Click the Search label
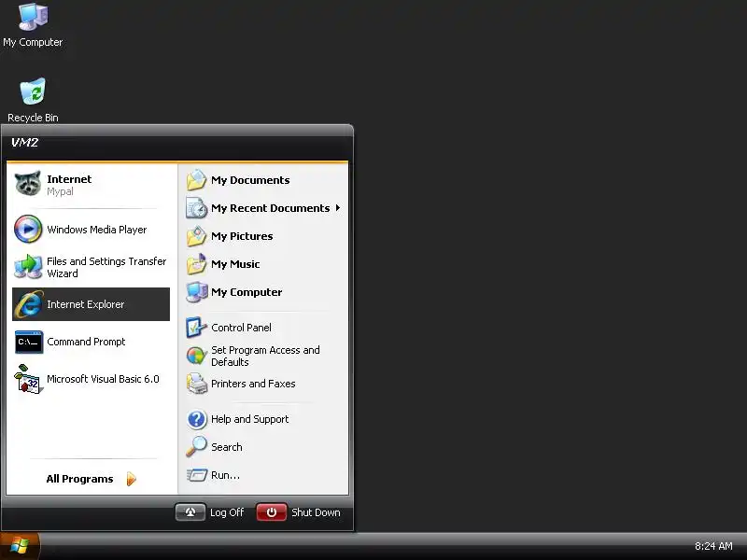The width and height of the screenshot is (747, 560). pyautogui.click(x=226, y=447)
